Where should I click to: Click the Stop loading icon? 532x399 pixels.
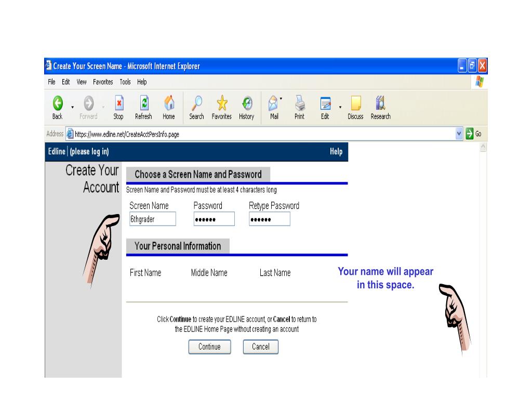coord(118,107)
